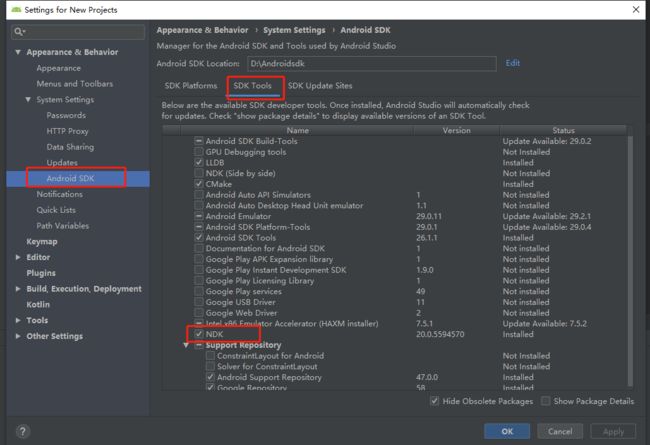Image resolution: width=650 pixels, height=445 pixels.
Task: Switch to the SDK Platforms tab
Action: click(x=191, y=86)
